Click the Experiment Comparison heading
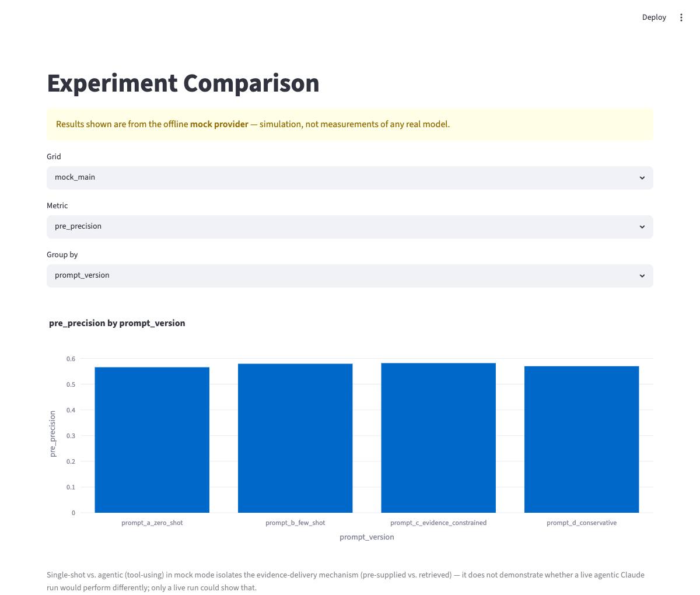Image resolution: width=700 pixels, height=595 pixels. (x=183, y=83)
